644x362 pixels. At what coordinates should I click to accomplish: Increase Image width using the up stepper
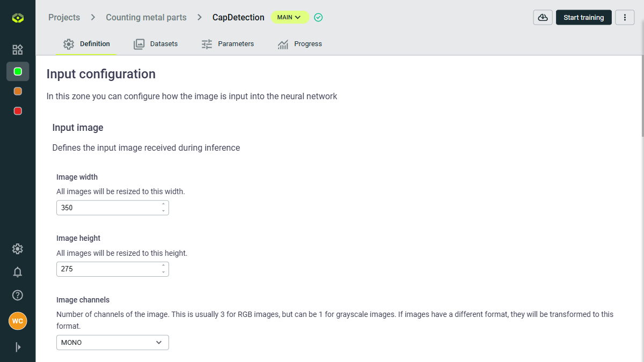coord(163,204)
